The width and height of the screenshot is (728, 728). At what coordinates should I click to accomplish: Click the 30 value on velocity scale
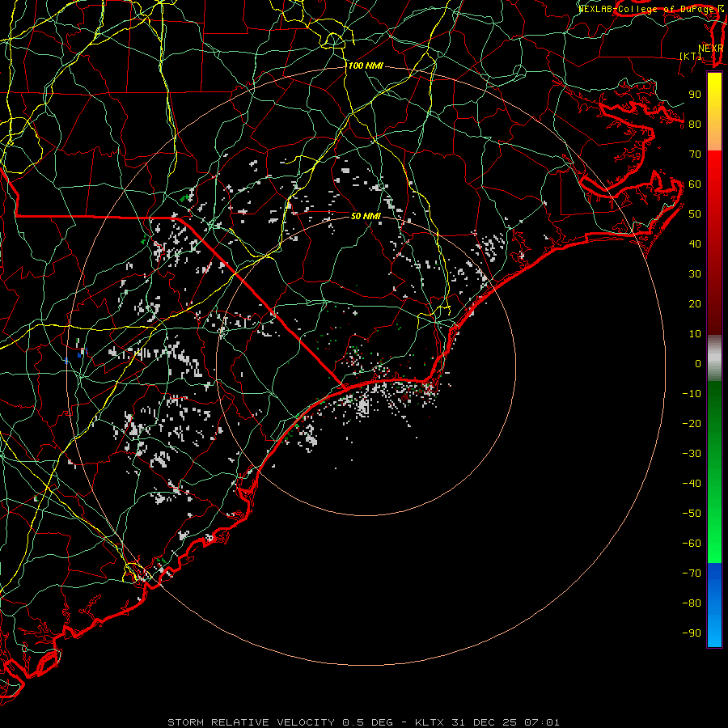pos(695,274)
